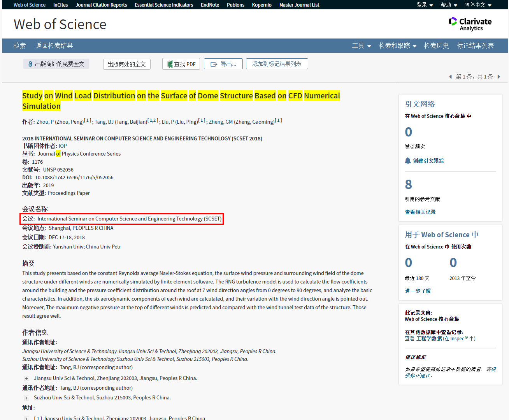509x420 pixels.
Task: Expand address [1] Jiangsu Univ entry
Action: 26,418
